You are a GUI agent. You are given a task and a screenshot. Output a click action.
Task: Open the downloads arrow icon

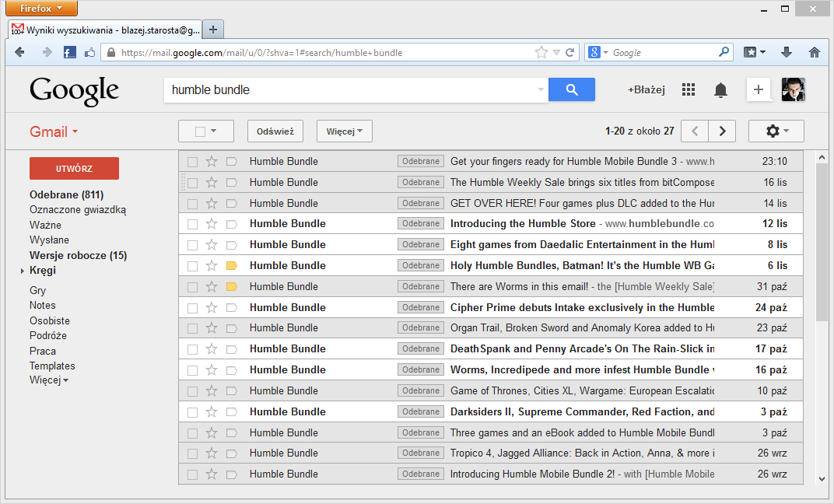tap(786, 52)
